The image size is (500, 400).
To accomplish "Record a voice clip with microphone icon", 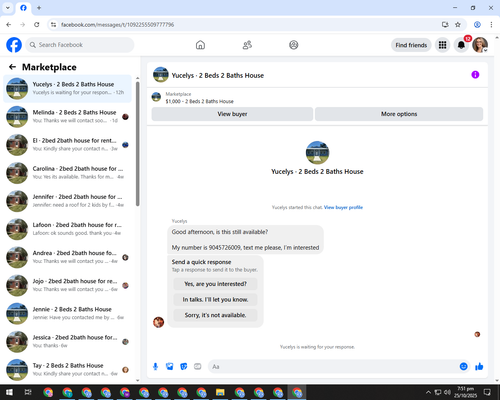I will [155, 367].
